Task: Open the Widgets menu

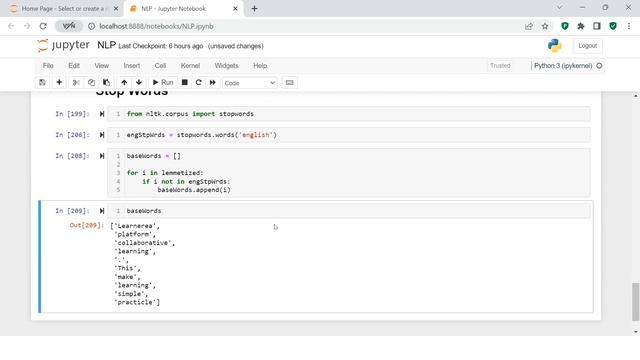Action: (x=226, y=66)
